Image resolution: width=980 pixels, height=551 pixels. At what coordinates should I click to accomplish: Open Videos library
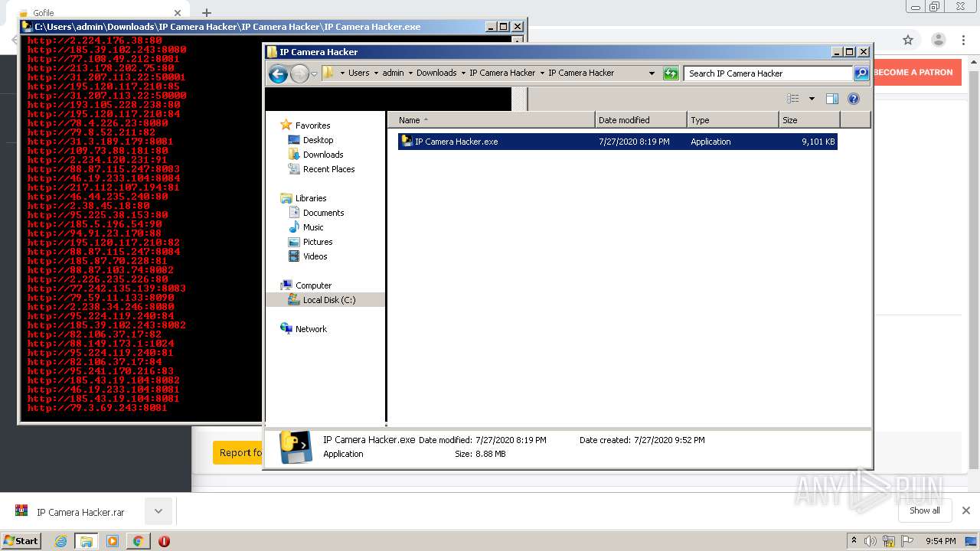coord(315,256)
